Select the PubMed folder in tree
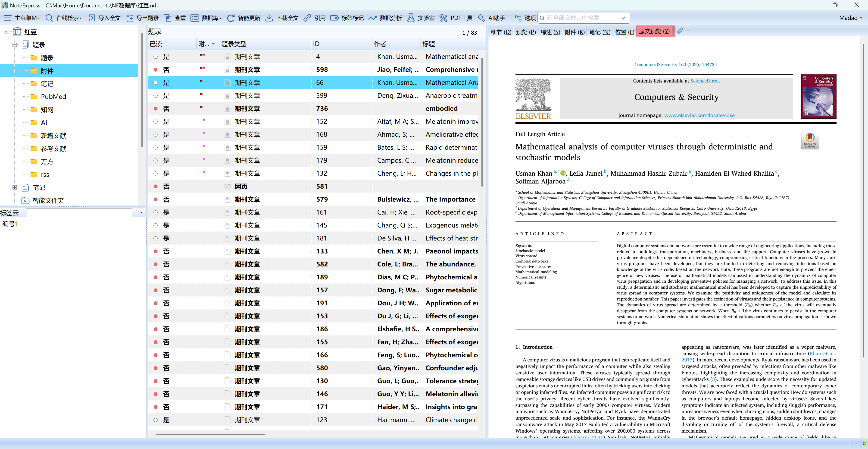 pyautogui.click(x=53, y=96)
